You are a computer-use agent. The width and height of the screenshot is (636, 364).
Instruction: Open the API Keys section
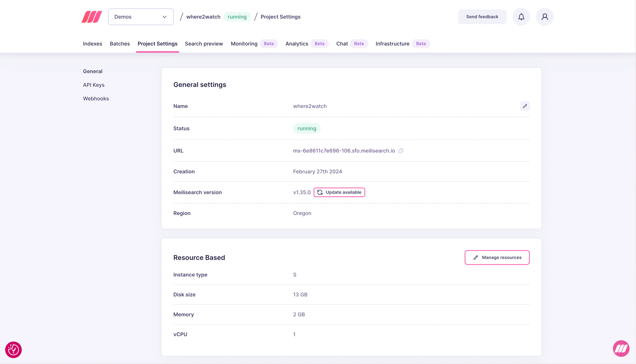pyautogui.click(x=94, y=85)
